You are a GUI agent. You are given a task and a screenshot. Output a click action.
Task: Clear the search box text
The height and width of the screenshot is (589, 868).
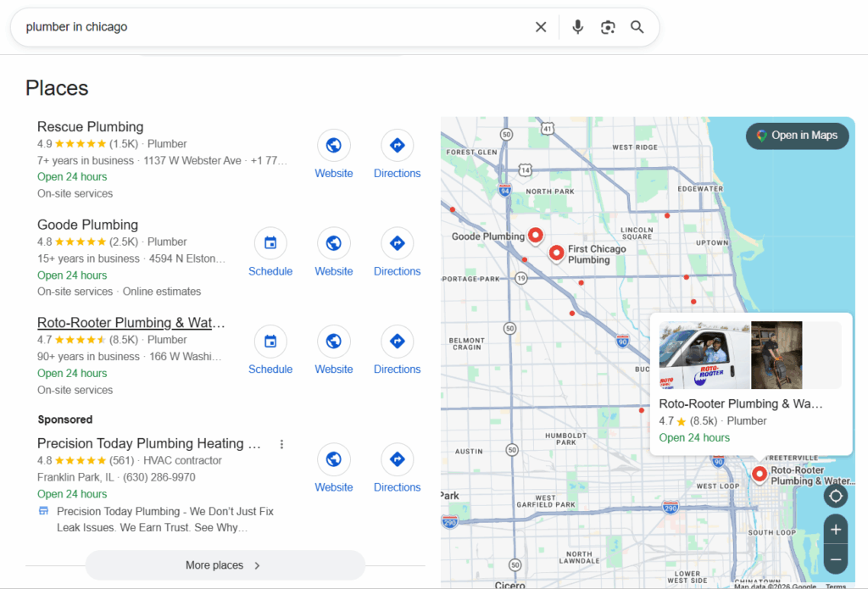pyautogui.click(x=541, y=27)
